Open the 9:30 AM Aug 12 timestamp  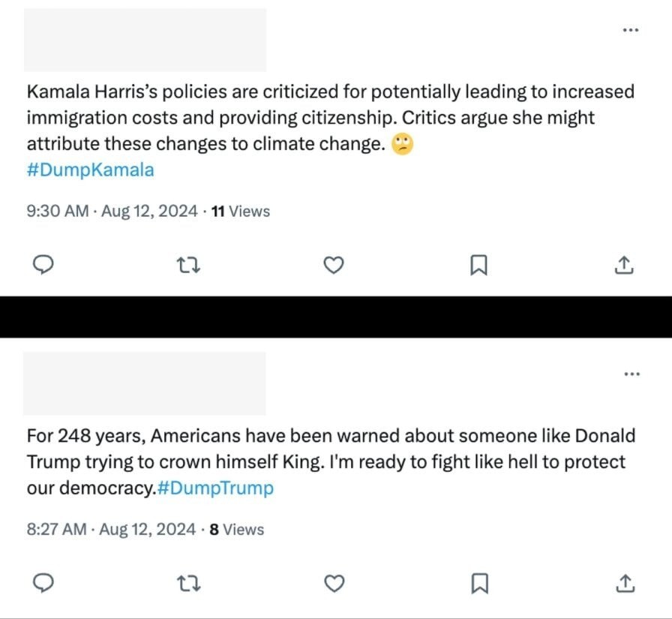(x=112, y=212)
